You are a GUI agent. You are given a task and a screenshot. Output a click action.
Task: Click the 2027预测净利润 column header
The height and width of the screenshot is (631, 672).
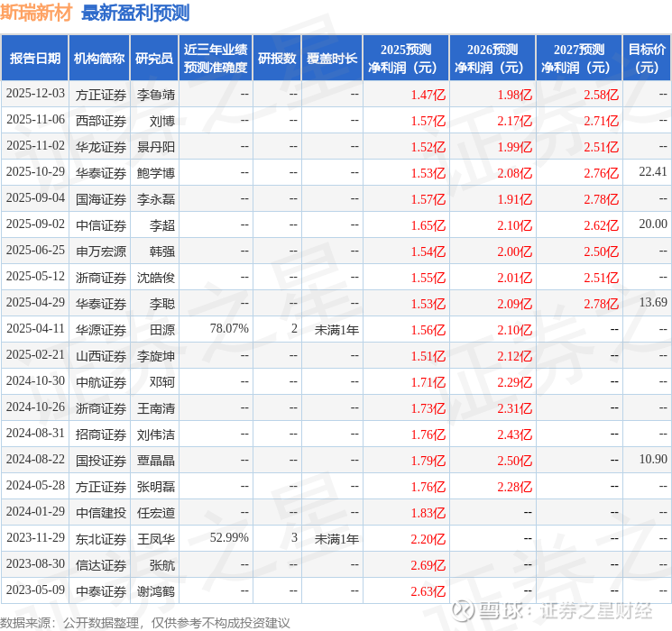coord(579,59)
